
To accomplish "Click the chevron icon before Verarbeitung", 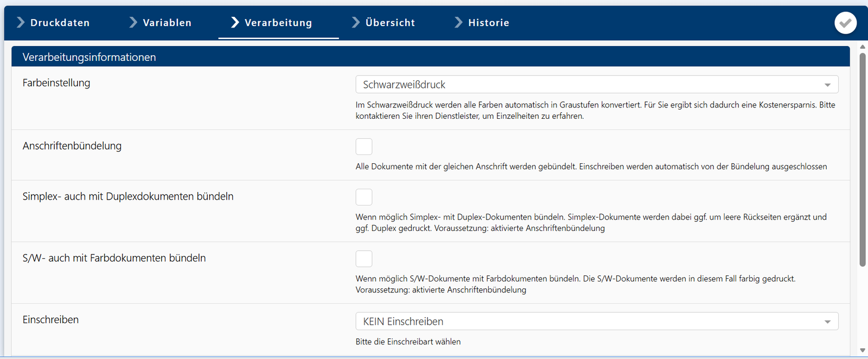I will click(x=235, y=22).
